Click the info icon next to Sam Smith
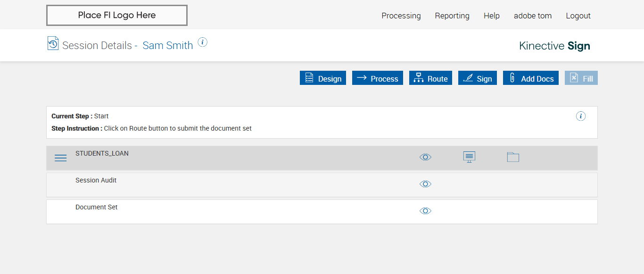 tap(203, 42)
